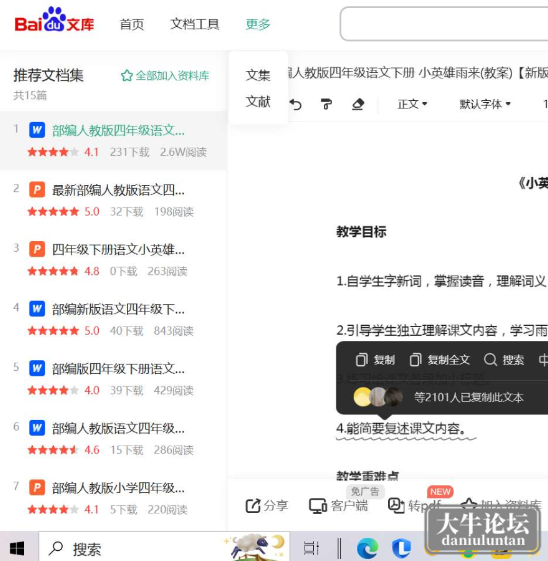Open the 默认字体 font dropdown
548x561 pixels.
pyautogui.click(x=485, y=104)
